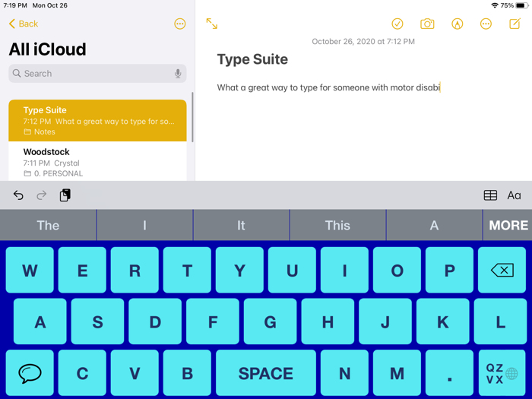
Task: Tap the A key on second row
Action: (x=40, y=321)
